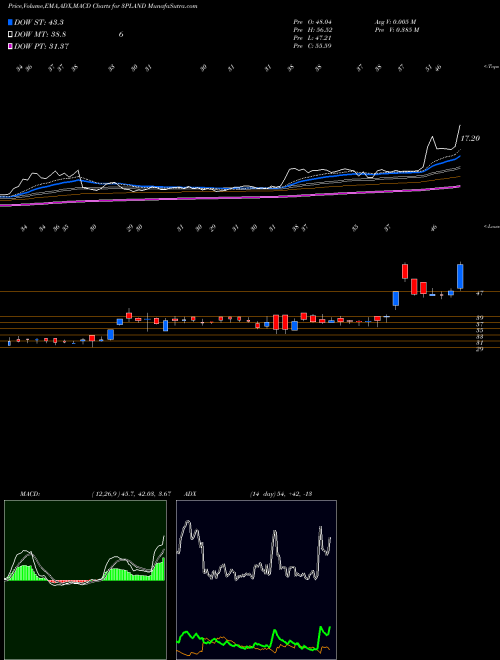This screenshot has height=660, width=500.
Task: Click the white DOW MT legend swatch
Action: click(x=11, y=35)
